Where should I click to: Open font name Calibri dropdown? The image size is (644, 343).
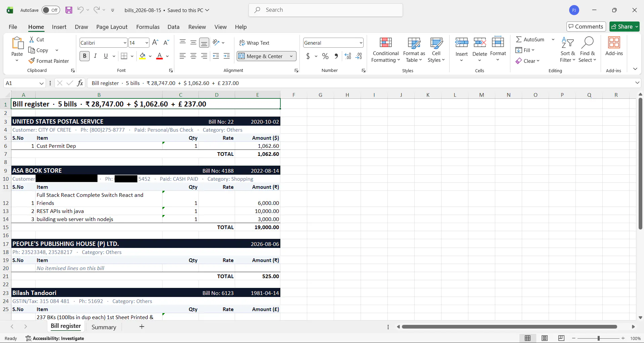pos(125,43)
